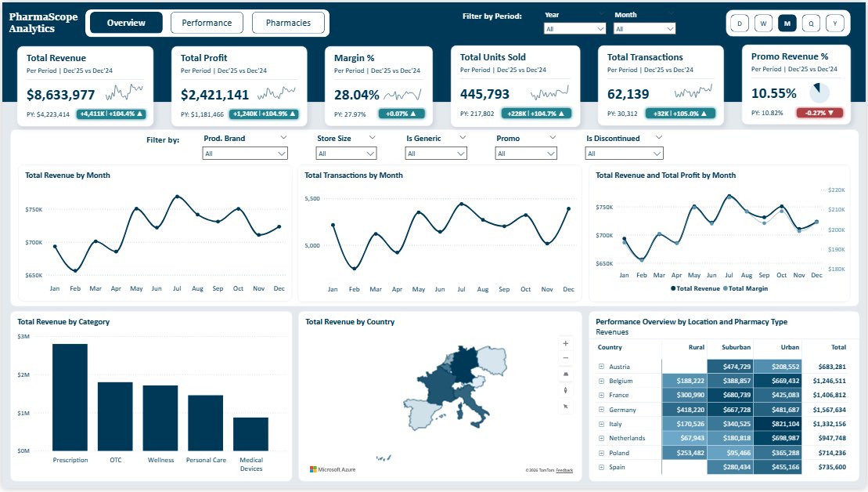Select yearly granularity Y button

pyautogui.click(x=835, y=24)
